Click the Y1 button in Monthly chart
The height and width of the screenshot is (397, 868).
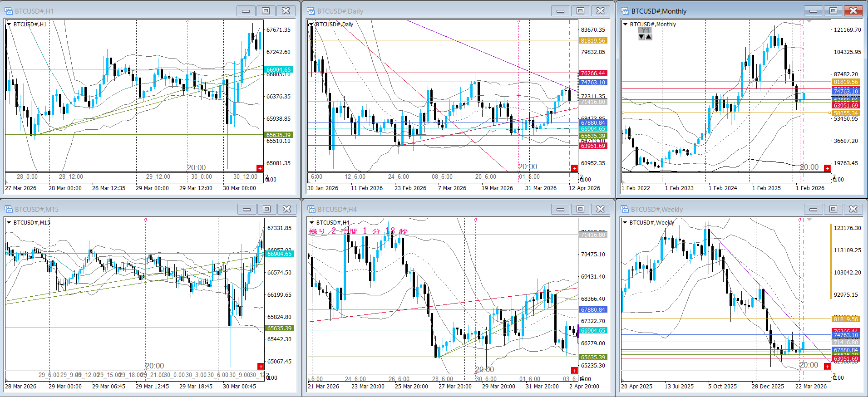click(645, 30)
